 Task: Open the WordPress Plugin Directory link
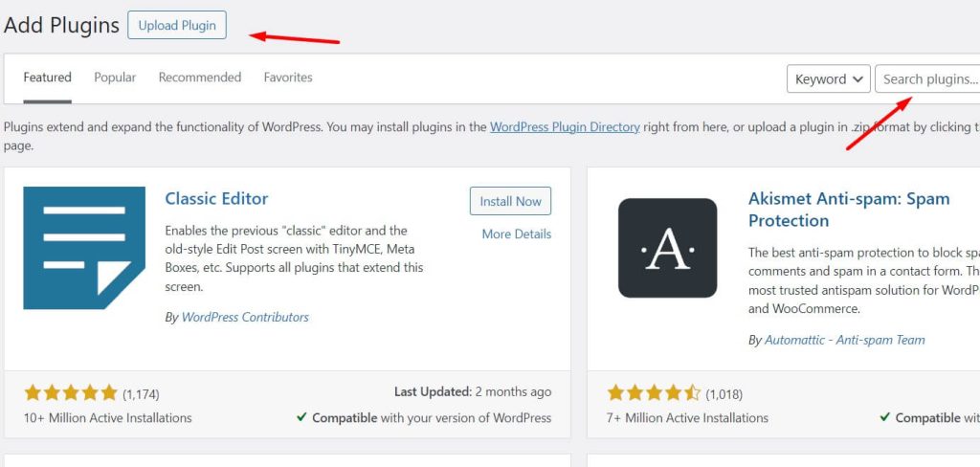coord(565,126)
